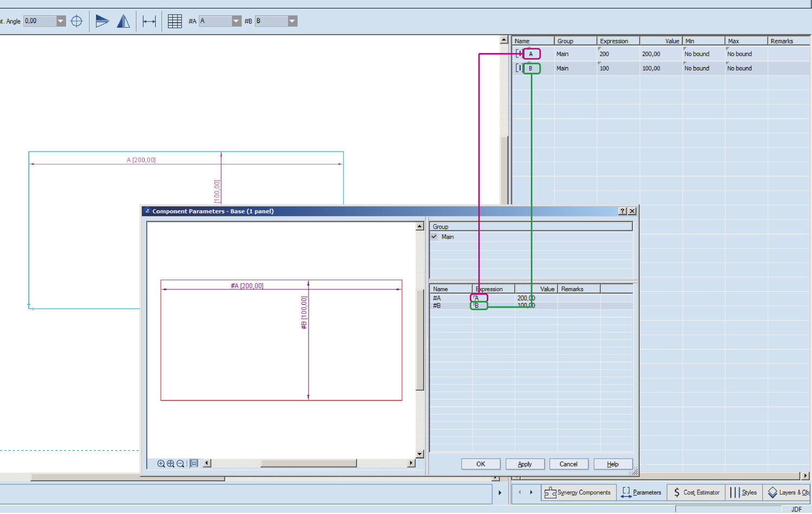Select the #A row name in dialog
Screen dimensions: 812x514
coord(437,298)
